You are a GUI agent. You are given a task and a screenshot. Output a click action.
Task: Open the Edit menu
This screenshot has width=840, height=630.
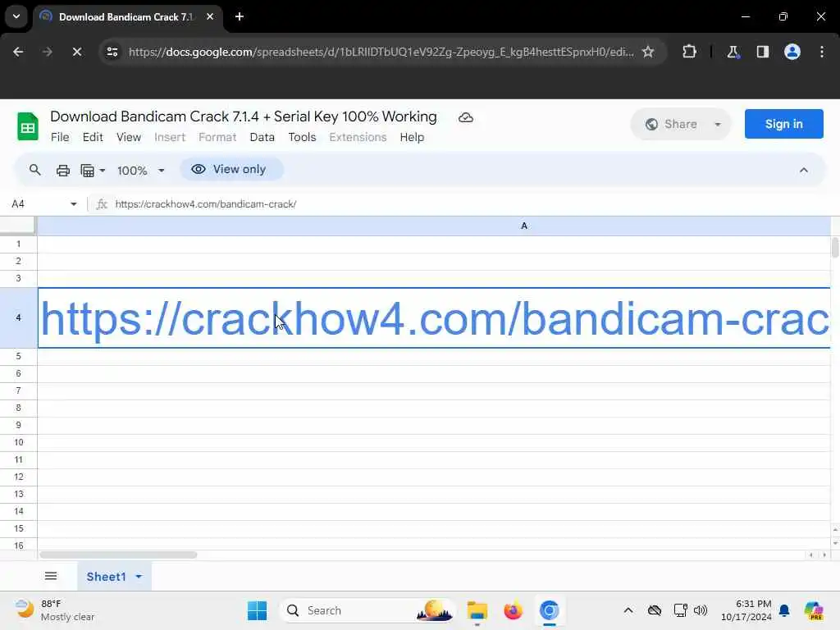click(93, 137)
